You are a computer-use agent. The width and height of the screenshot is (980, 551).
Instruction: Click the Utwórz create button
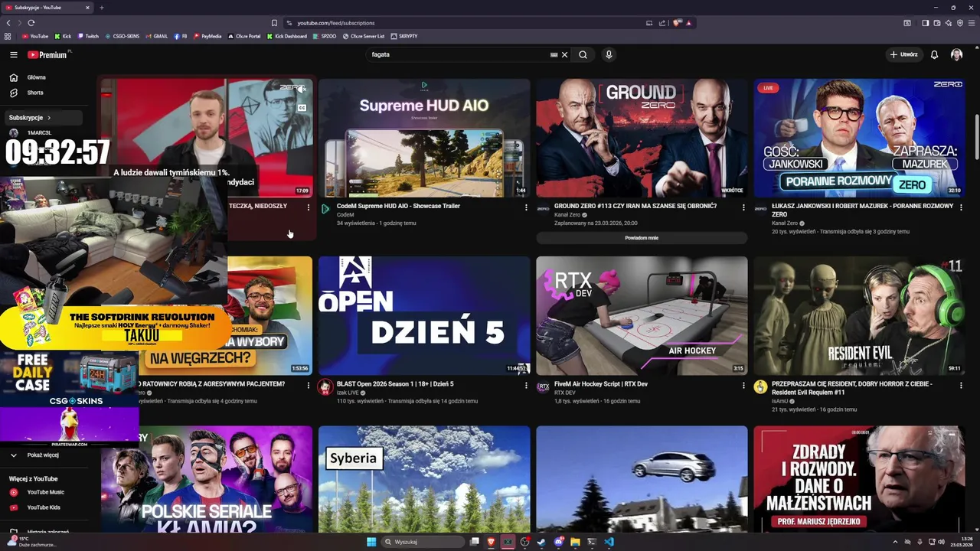903,54
